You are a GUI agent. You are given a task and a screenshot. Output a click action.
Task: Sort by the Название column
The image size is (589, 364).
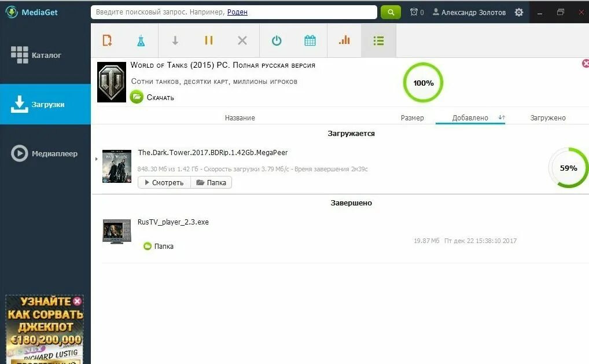pyautogui.click(x=240, y=118)
